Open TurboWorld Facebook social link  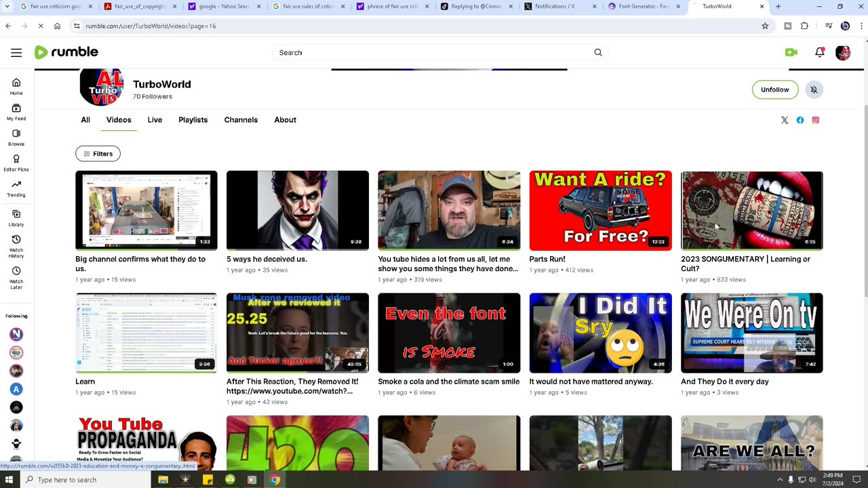coord(800,120)
